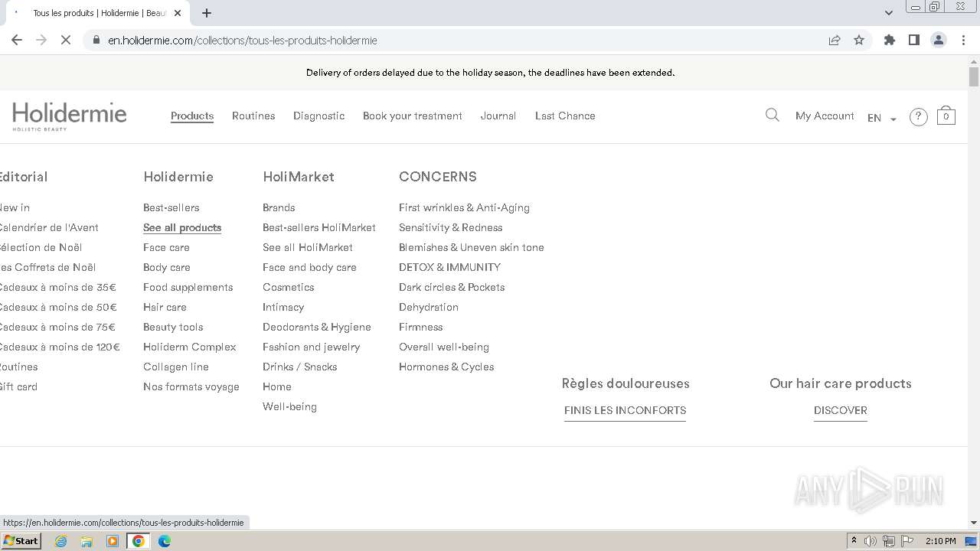Screen dimensions: 980x551
Task: Open the Face care category
Action: point(166,247)
